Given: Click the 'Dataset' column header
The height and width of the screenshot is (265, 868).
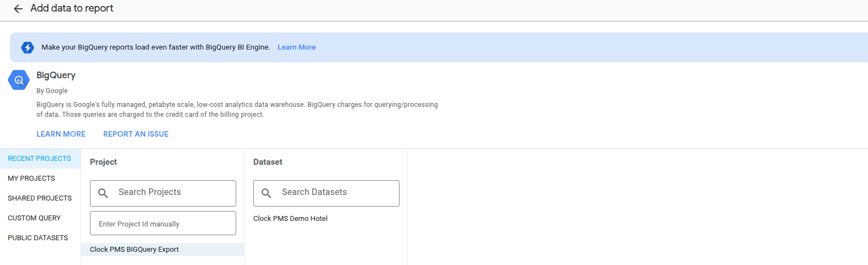Looking at the screenshot, I should coord(268,162).
